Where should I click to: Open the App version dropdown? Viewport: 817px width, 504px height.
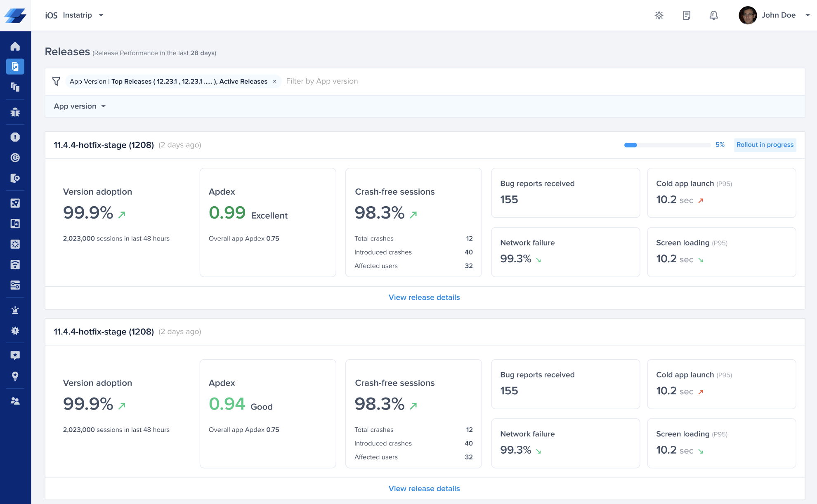[80, 106]
